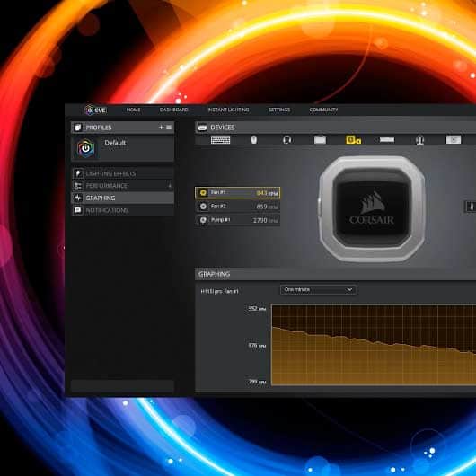Click the Fan #1 fan icon
This screenshot has height=476, width=476.
(x=203, y=192)
